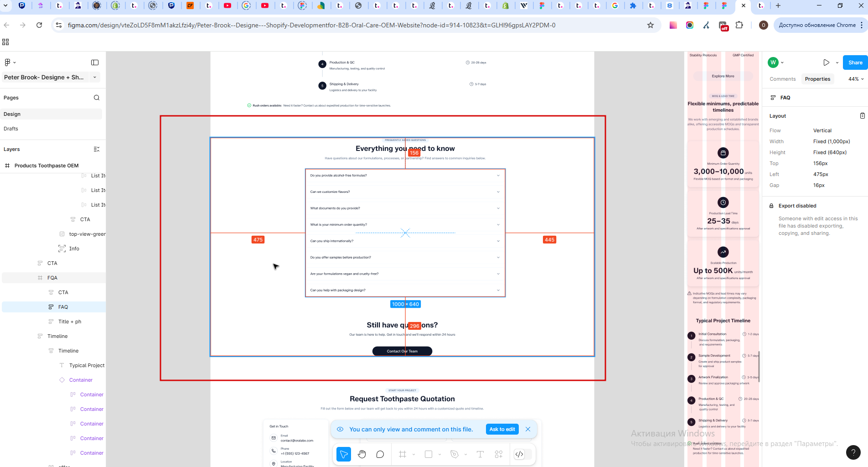Click Ask to edit button
Image resolution: width=868 pixels, height=467 pixels.
(502, 429)
